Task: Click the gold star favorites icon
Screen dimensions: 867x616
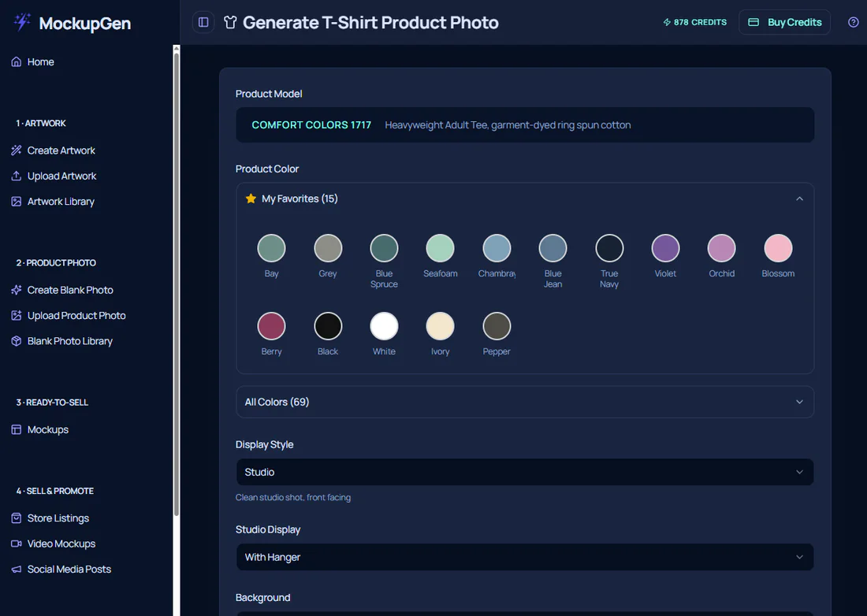Action: (251, 199)
